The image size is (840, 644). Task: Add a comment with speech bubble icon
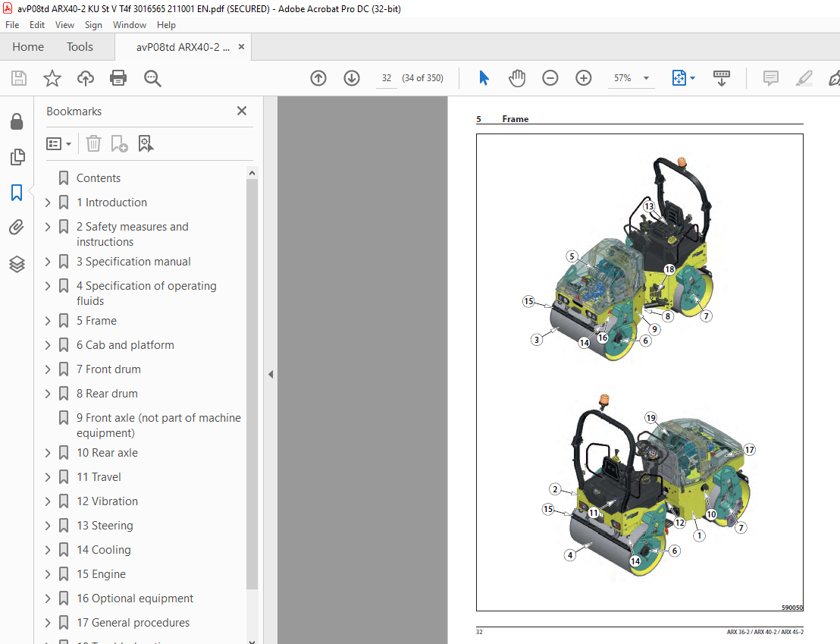tap(771, 78)
